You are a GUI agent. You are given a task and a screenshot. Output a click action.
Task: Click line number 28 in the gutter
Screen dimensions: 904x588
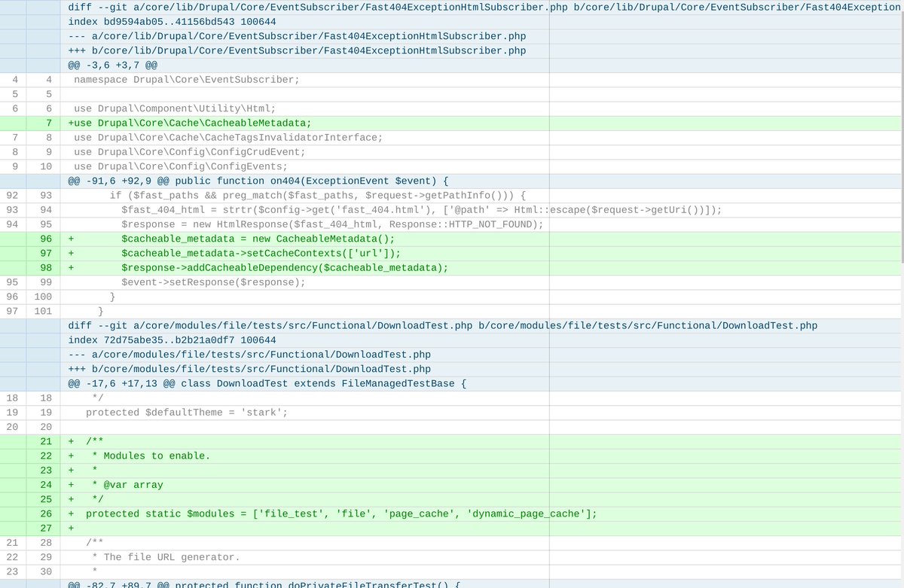[x=46, y=543]
